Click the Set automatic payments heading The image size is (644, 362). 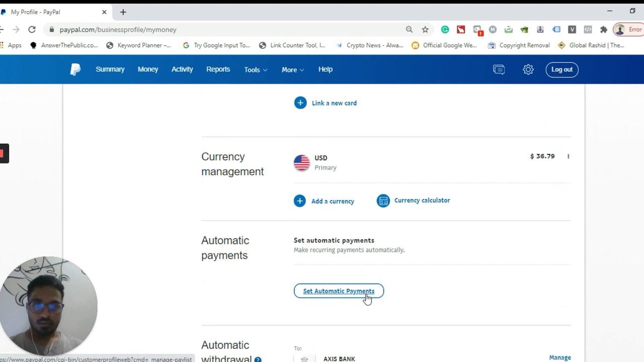click(x=334, y=240)
